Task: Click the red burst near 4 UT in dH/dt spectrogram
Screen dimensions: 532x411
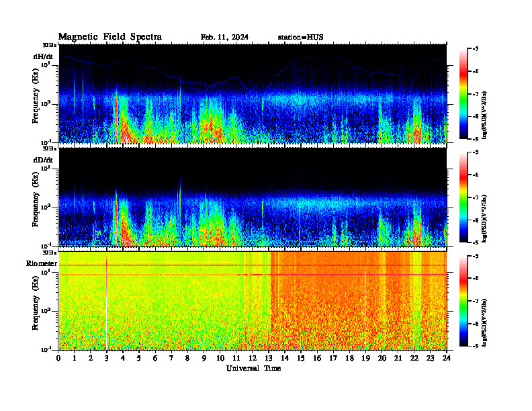Action: tap(124, 130)
